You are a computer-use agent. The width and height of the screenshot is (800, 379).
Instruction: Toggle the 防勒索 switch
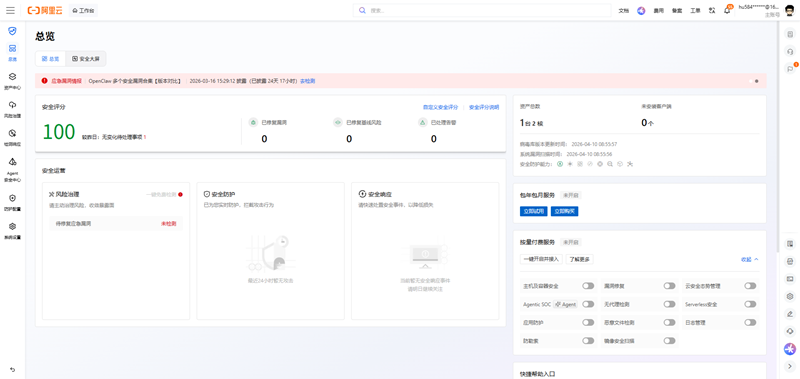[588, 340]
